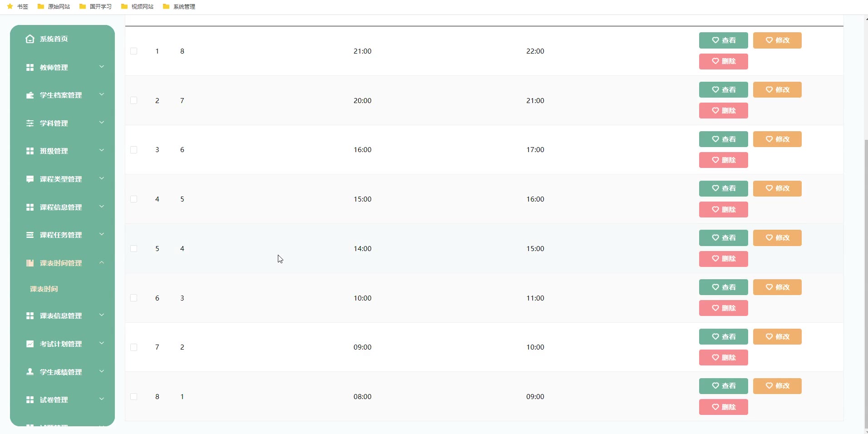Click the page vertical scrollbar
The image size is (868, 434).
pos(866,281)
